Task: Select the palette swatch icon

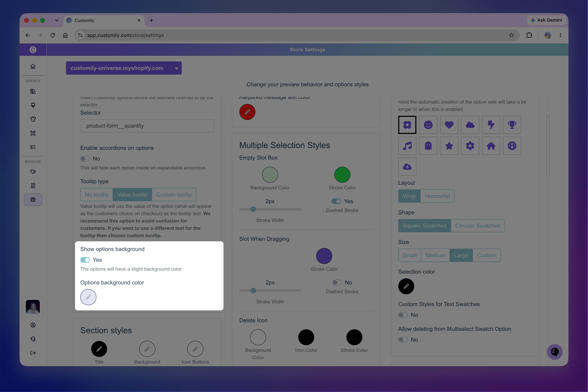Action: pos(512,145)
